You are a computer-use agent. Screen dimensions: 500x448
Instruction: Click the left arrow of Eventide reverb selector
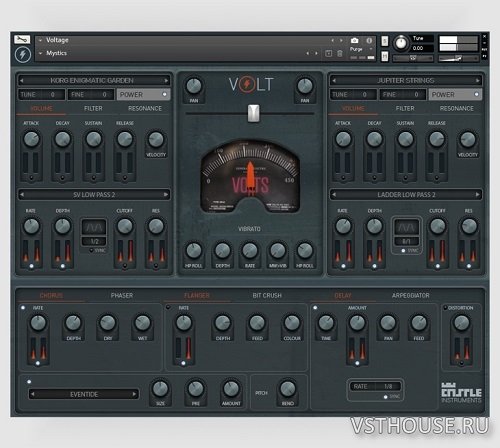(x=32, y=394)
